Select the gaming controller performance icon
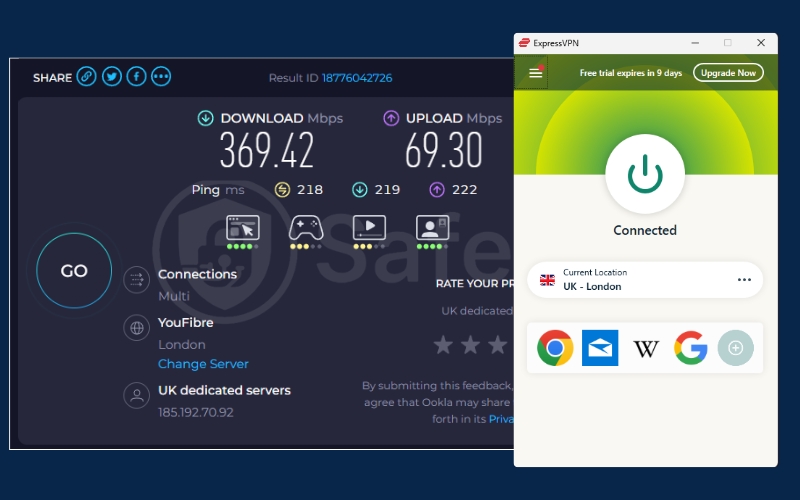The image size is (800, 500). point(306,228)
